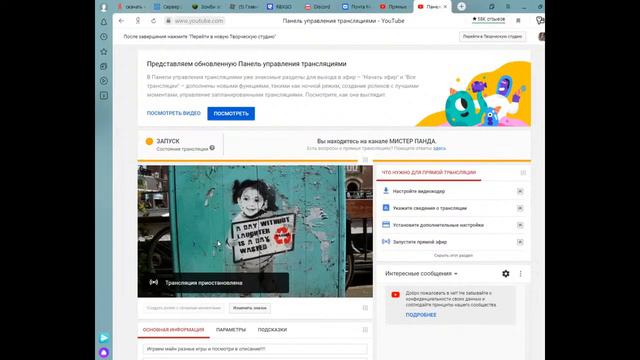Click the ЗАПУСК stream status indicator

coord(168,141)
